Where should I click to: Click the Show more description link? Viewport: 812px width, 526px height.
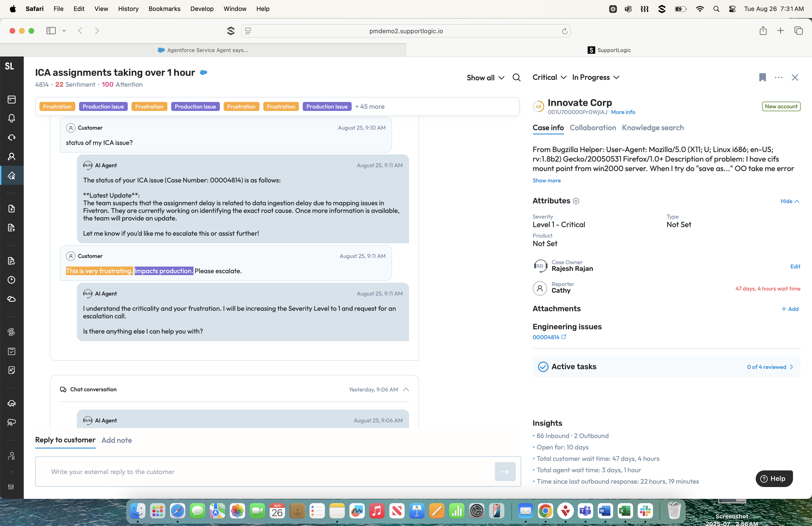coord(546,181)
